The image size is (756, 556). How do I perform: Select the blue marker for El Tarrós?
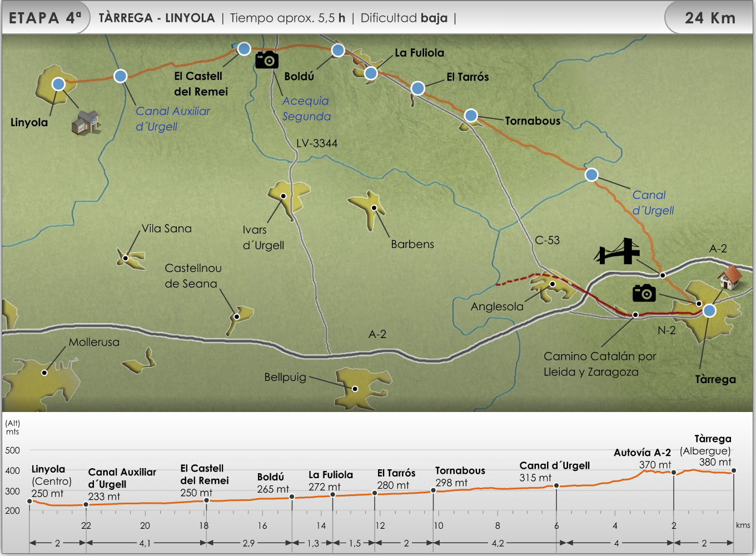418,88
